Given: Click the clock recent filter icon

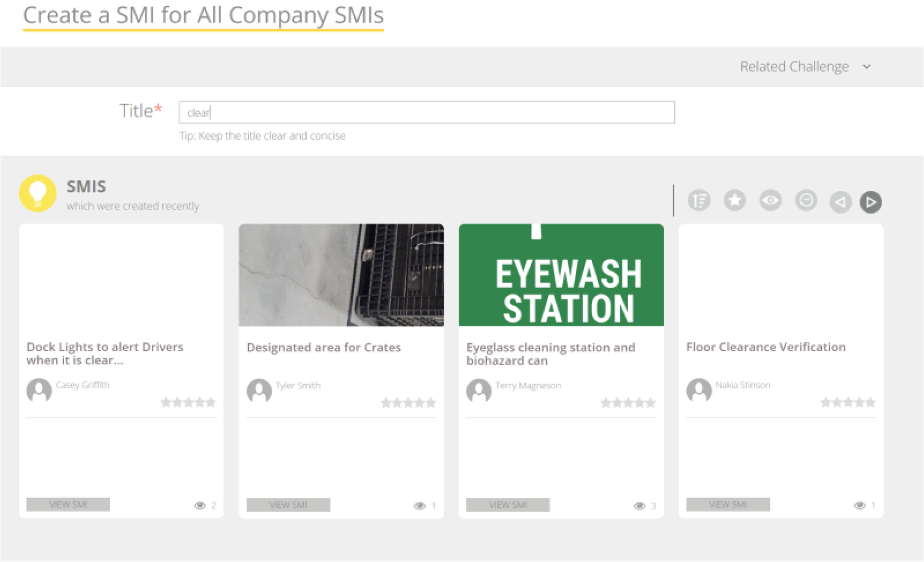Looking at the screenshot, I should tap(806, 201).
